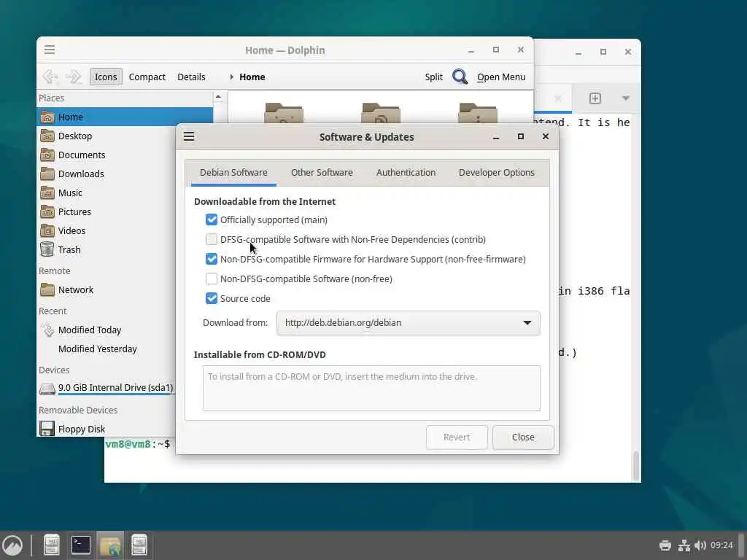Expand Home breadcrumb arrow in Dolphin

pos(231,77)
